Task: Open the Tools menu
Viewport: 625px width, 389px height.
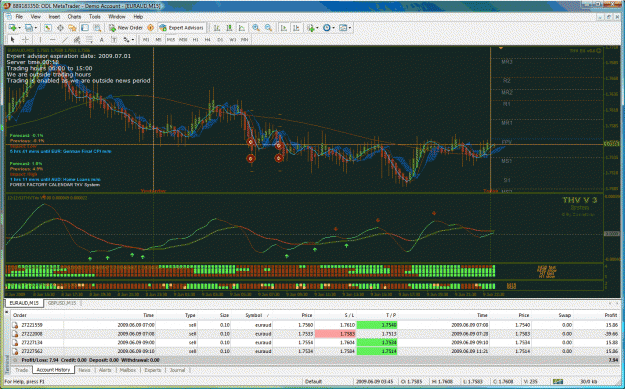Action: point(94,17)
